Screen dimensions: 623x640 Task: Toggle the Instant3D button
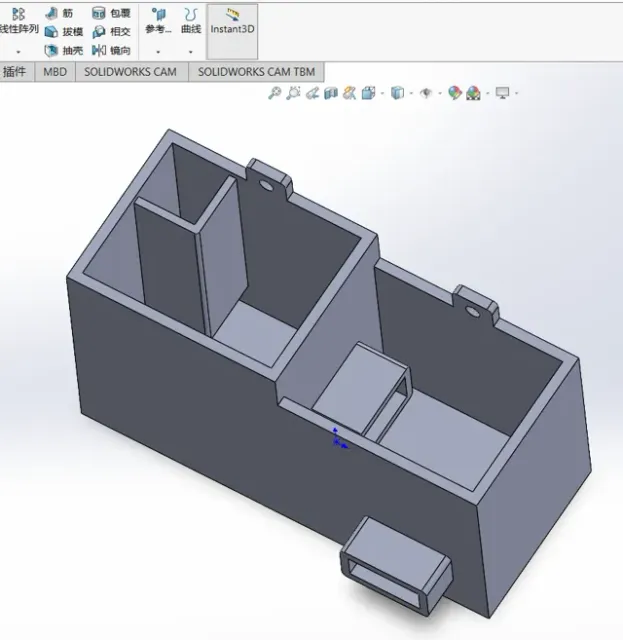pyautogui.click(x=232, y=31)
